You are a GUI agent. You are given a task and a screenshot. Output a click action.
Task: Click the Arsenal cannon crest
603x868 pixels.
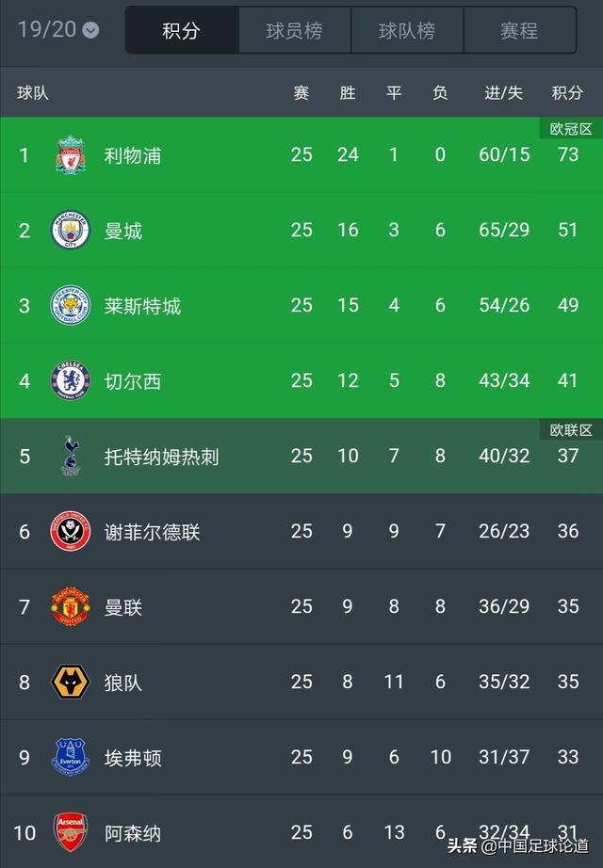pyautogui.click(x=71, y=832)
